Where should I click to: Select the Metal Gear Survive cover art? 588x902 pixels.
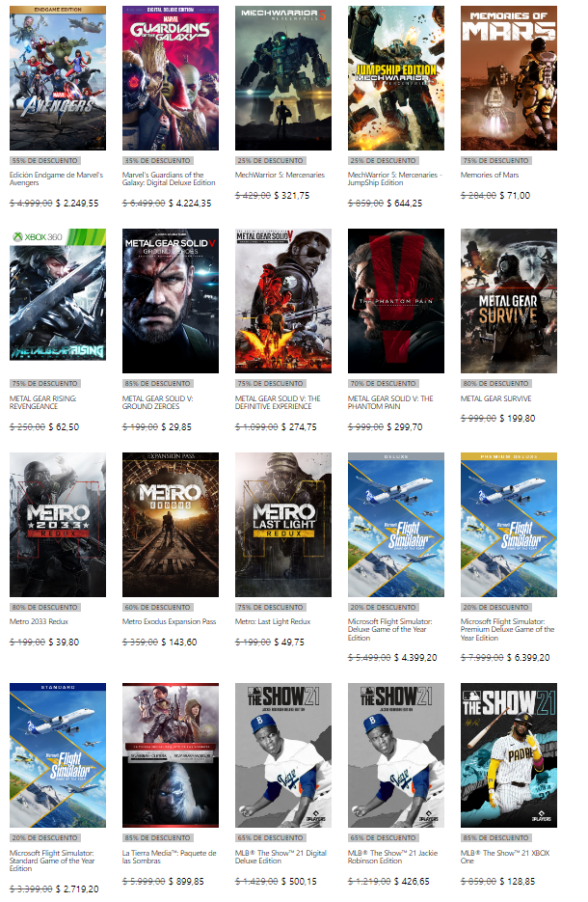pyautogui.click(x=508, y=301)
